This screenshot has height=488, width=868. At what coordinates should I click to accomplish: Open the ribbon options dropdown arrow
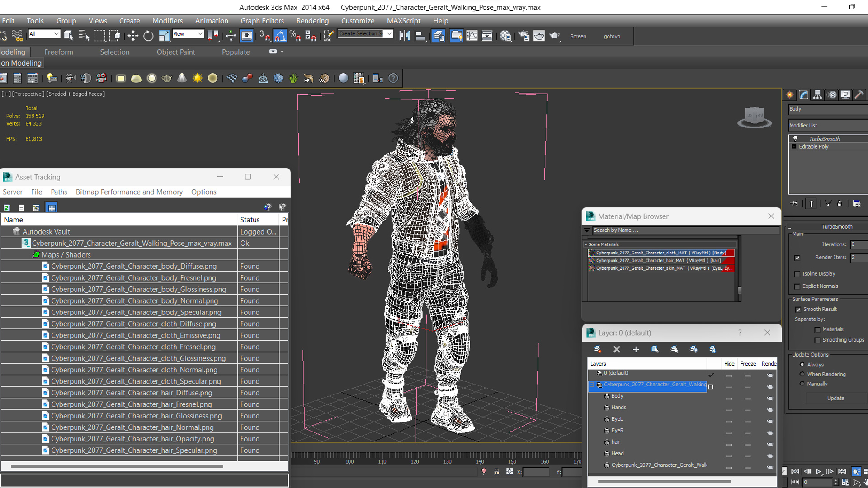pyautogui.click(x=282, y=52)
